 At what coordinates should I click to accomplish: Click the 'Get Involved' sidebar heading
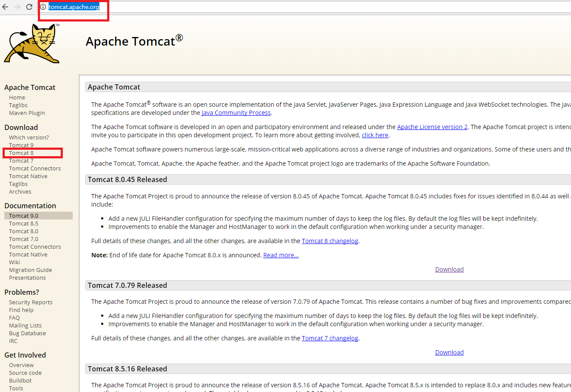tap(25, 355)
